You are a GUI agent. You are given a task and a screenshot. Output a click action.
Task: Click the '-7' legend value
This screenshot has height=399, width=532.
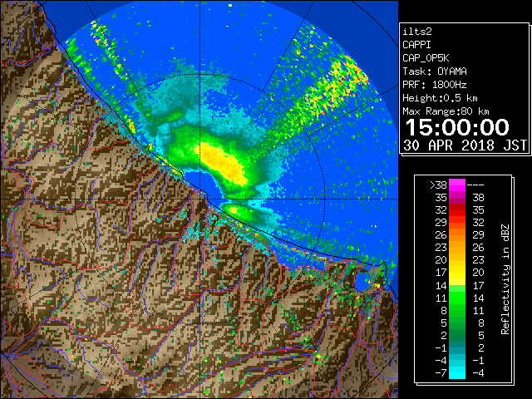point(441,372)
